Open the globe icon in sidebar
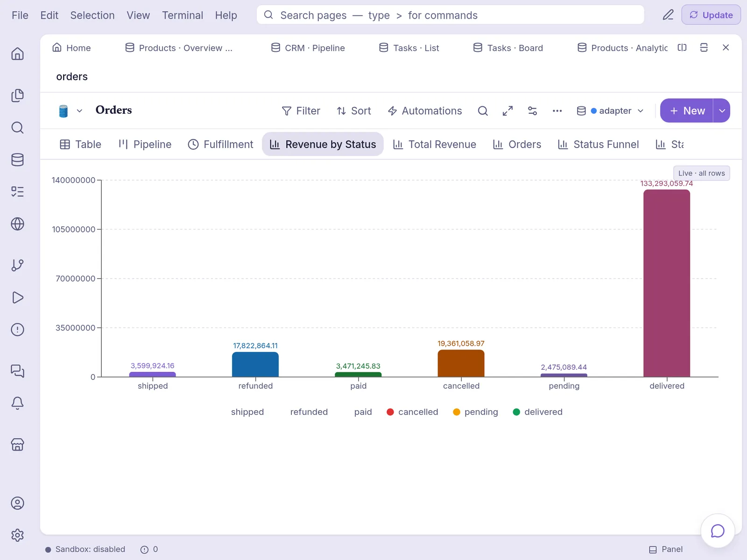Image resolution: width=747 pixels, height=560 pixels. pos(17,224)
